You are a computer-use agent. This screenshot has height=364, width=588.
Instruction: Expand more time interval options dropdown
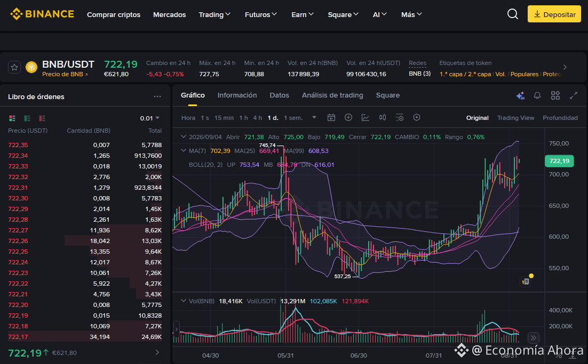pos(314,118)
